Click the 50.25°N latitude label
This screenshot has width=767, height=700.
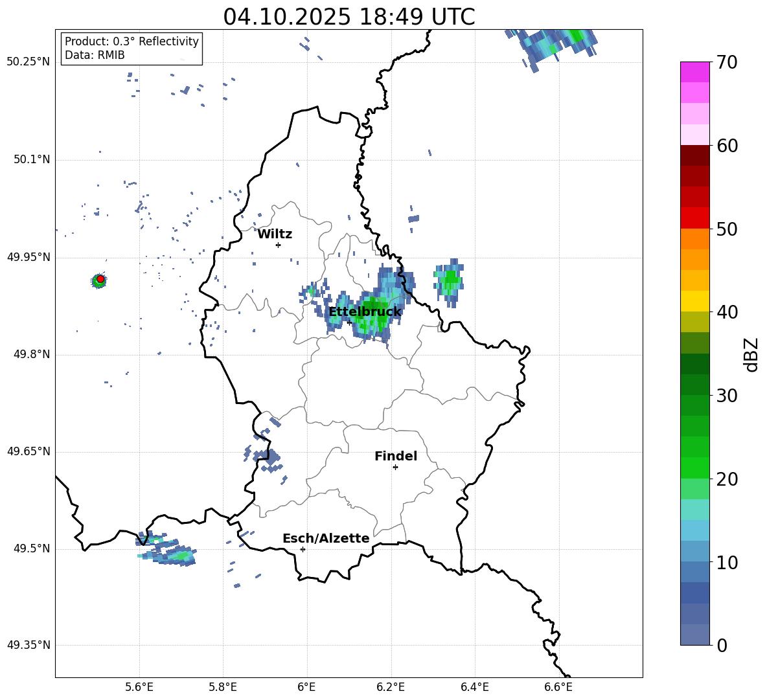(29, 62)
